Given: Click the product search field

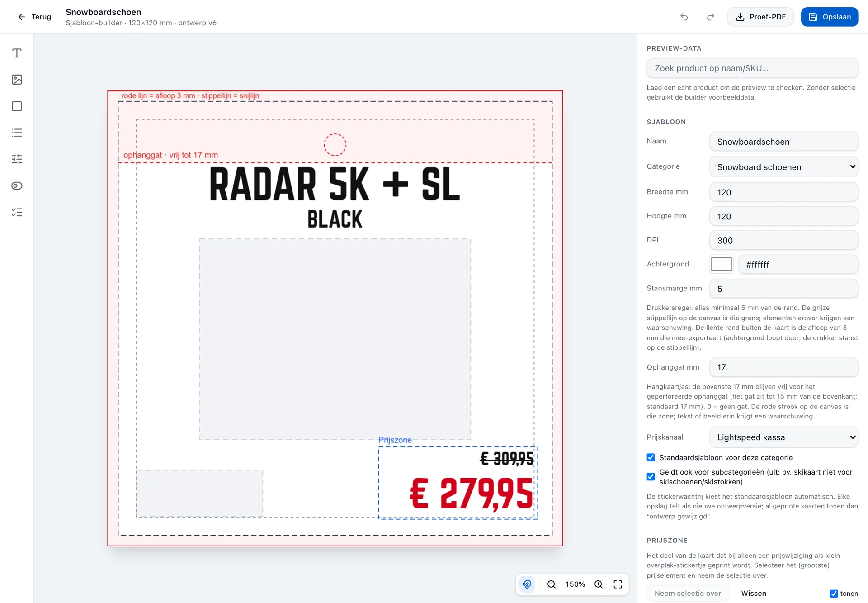Looking at the screenshot, I should (752, 68).
